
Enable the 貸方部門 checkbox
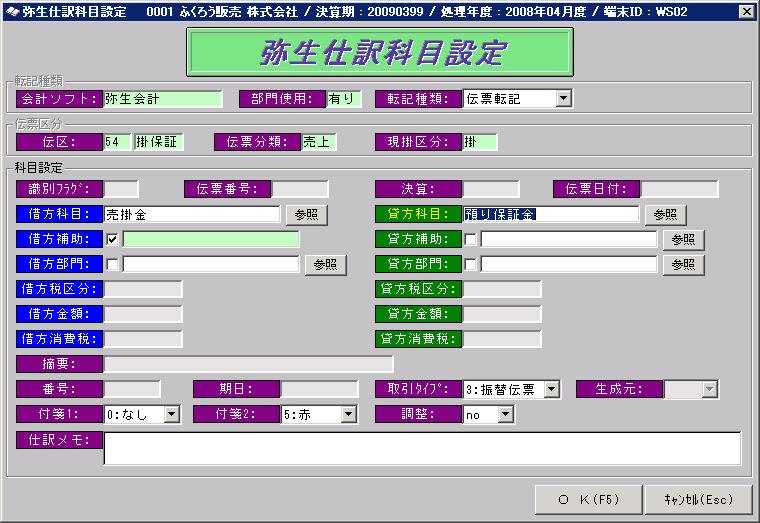coord(470,265)
